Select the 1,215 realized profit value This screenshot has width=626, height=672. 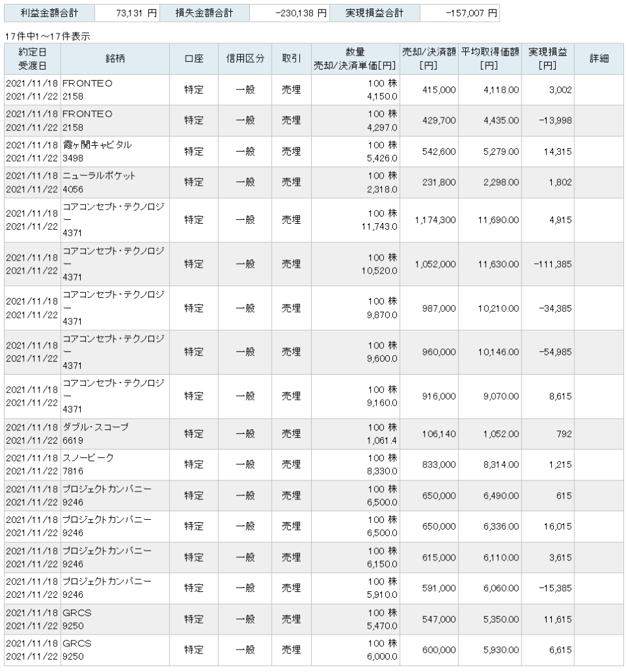(x=560, y=465)
